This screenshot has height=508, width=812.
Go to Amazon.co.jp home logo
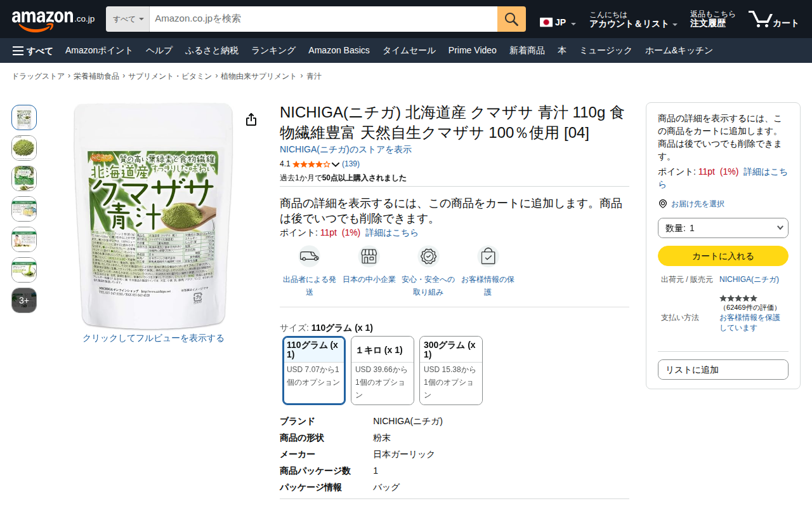(x=53, y=19)
